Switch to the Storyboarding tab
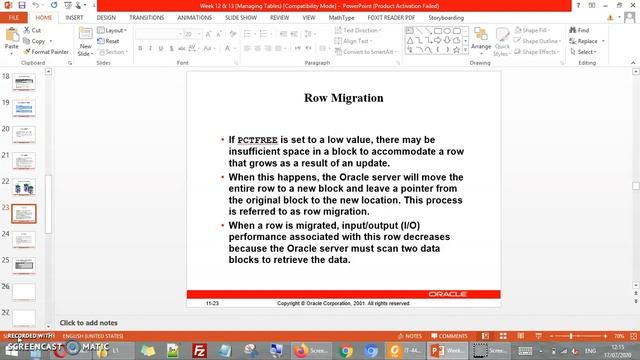Image resolution: width=640 pixels, height=360 pixels. pos(446,18)
